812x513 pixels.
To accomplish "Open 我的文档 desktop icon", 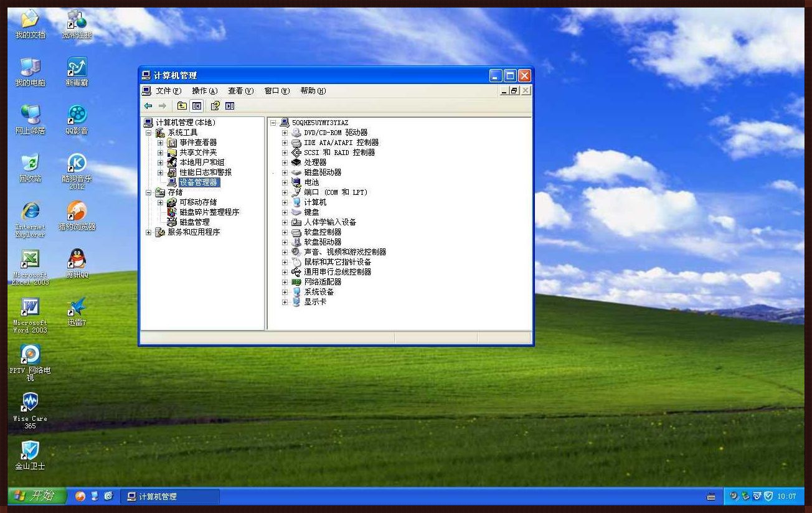I will (x=30, y=24).
